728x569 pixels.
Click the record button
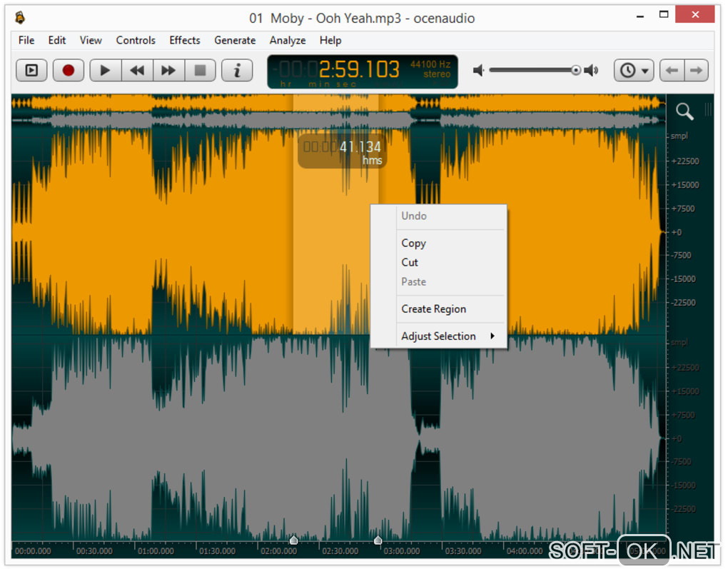(69, 71)
